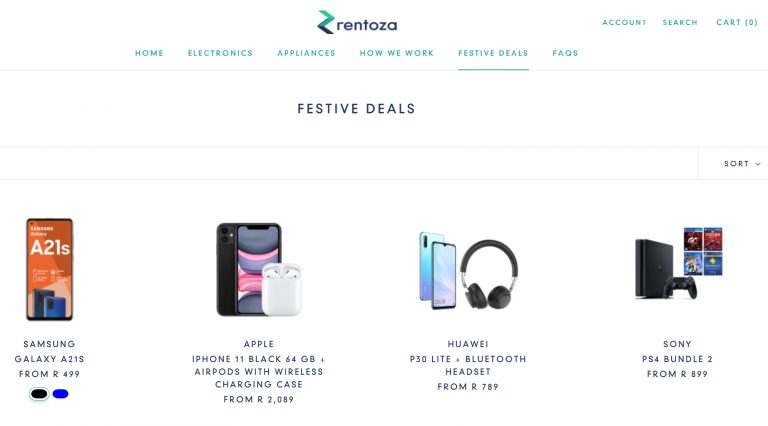Viewport: 768px width, 426px height.
Task: Navigate to Appliances menu
Action: tap(307, 53)
